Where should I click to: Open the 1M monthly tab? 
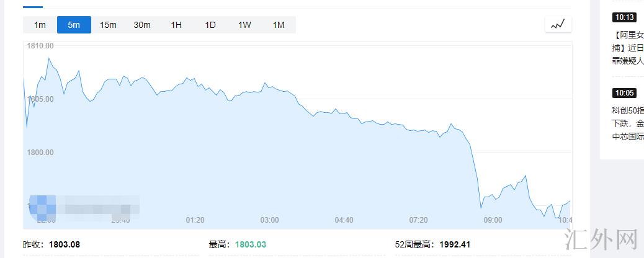[279, 25]
